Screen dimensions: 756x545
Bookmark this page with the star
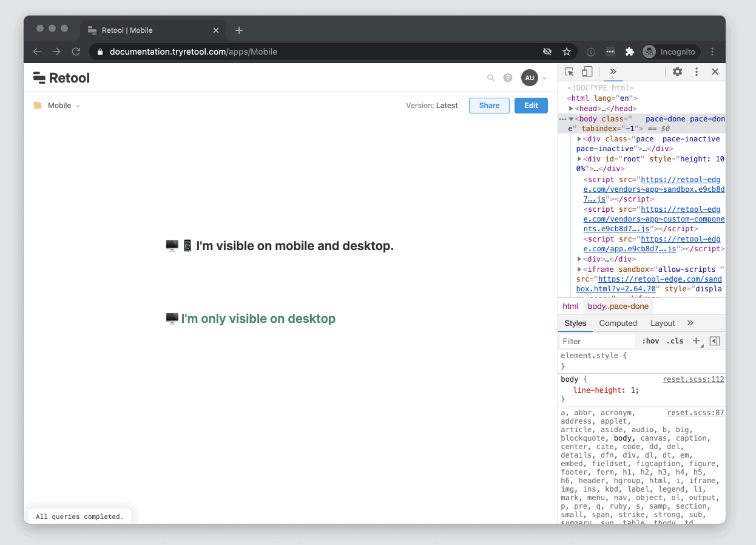click(x=567, y=52)
